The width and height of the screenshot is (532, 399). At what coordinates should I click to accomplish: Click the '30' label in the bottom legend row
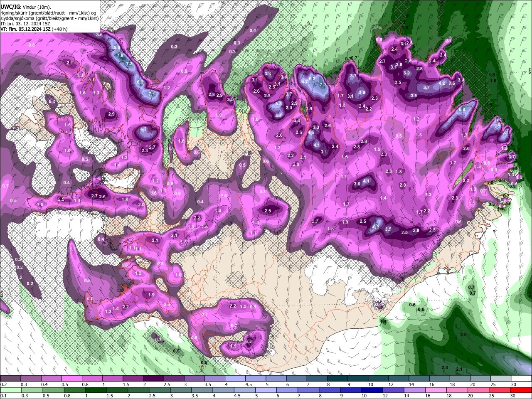(x=514, y=396)
